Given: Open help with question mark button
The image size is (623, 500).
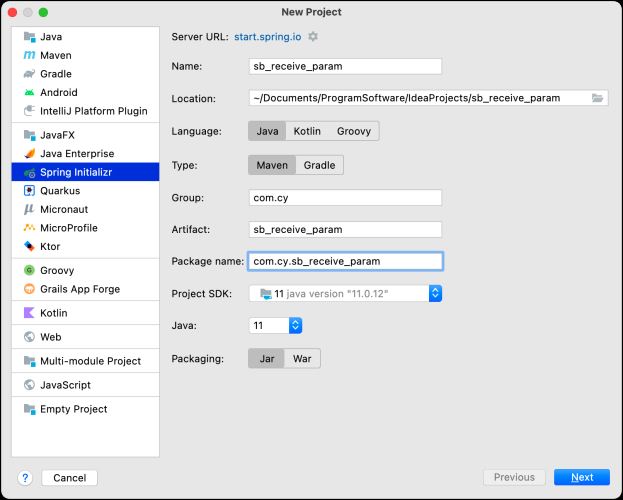Looking at the screenshot, I should pos(25,478).
